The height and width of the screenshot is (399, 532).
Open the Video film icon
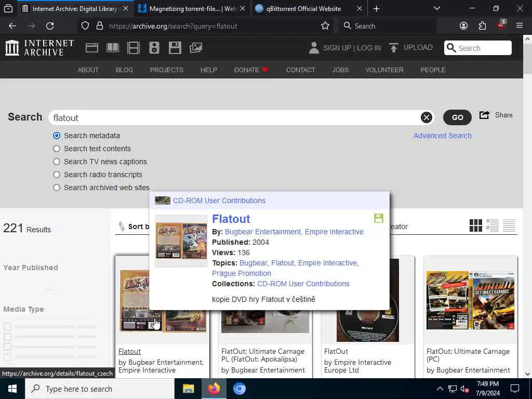coord(134,48)
